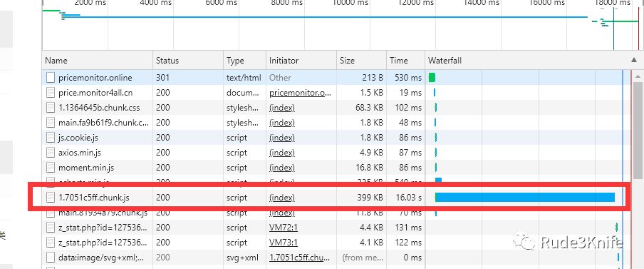Click the file icon beside main.fa9b61f9.chunk.c...
644x269 pixels.
click(50, 123)
